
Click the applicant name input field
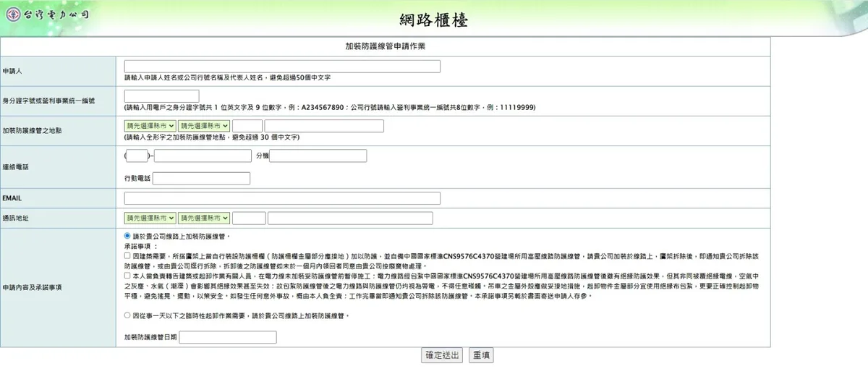(x=282, y=67)
